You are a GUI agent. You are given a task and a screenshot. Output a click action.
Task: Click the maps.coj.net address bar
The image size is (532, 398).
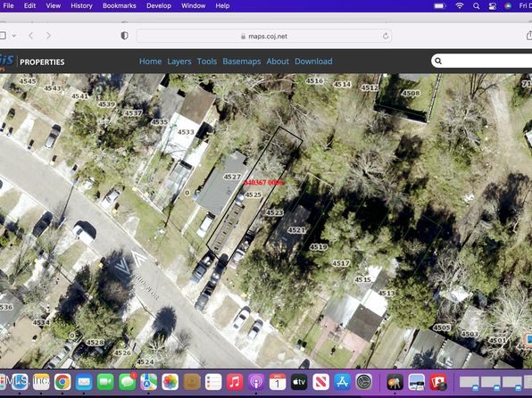coord(264,36)
